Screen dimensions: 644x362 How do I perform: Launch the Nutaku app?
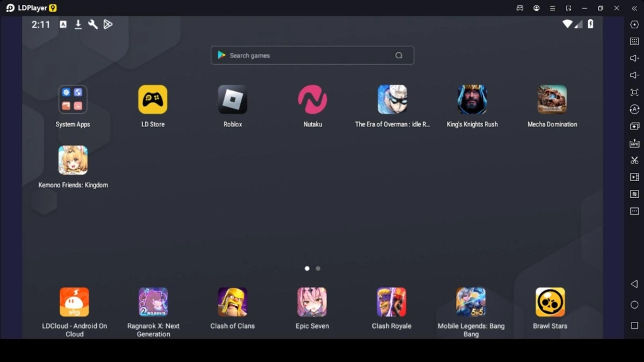click(x=313, y=99)
